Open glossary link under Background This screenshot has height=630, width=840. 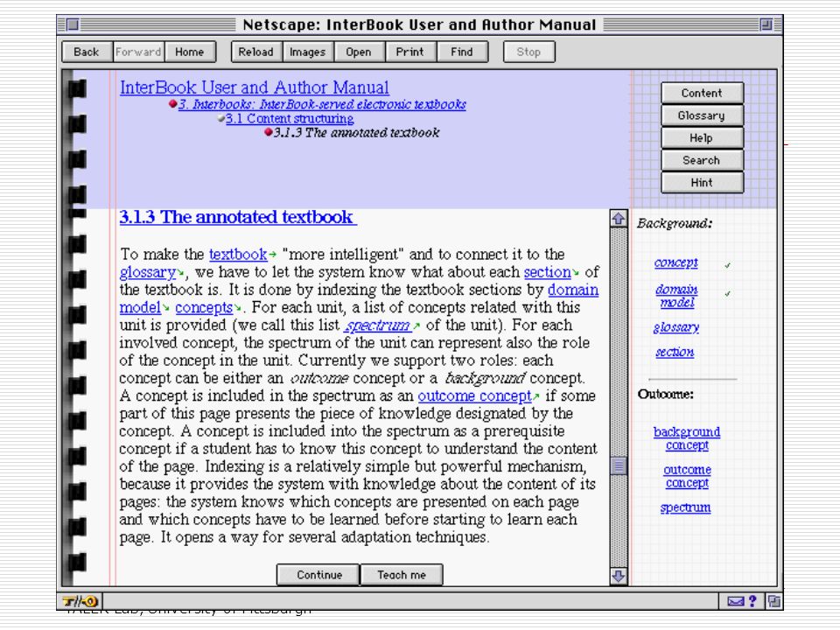coord(676,327)
